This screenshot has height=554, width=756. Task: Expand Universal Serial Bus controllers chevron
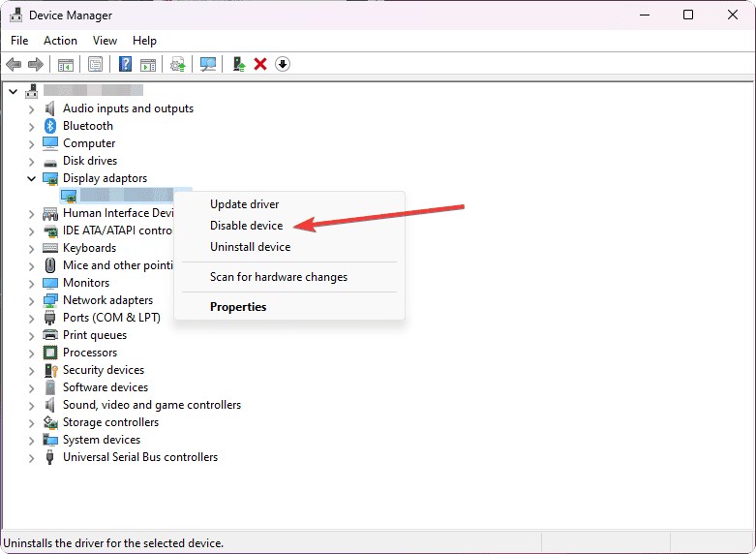point(31,458)
